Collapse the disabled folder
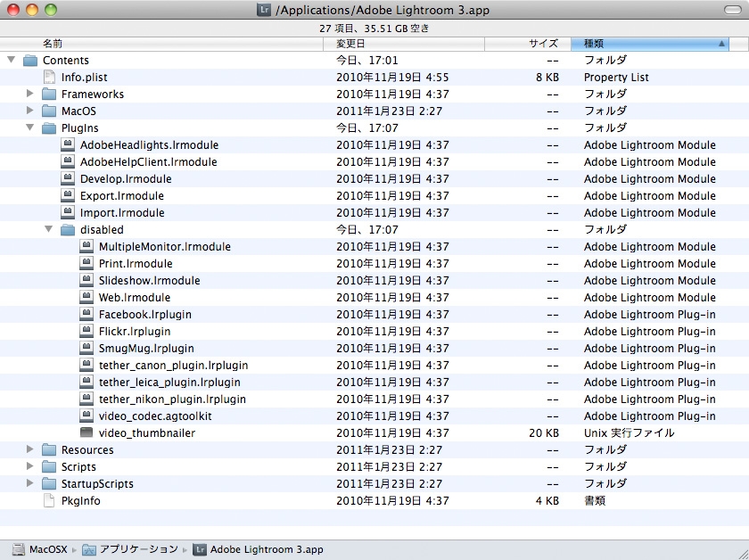Screen dimensions: 749x560 click(49, 229)
